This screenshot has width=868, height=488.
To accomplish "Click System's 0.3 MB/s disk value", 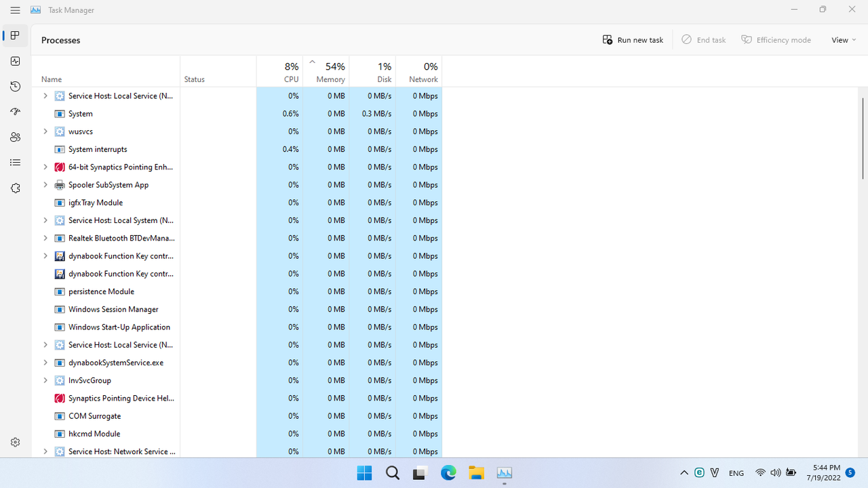I will [x=376, y=114].
